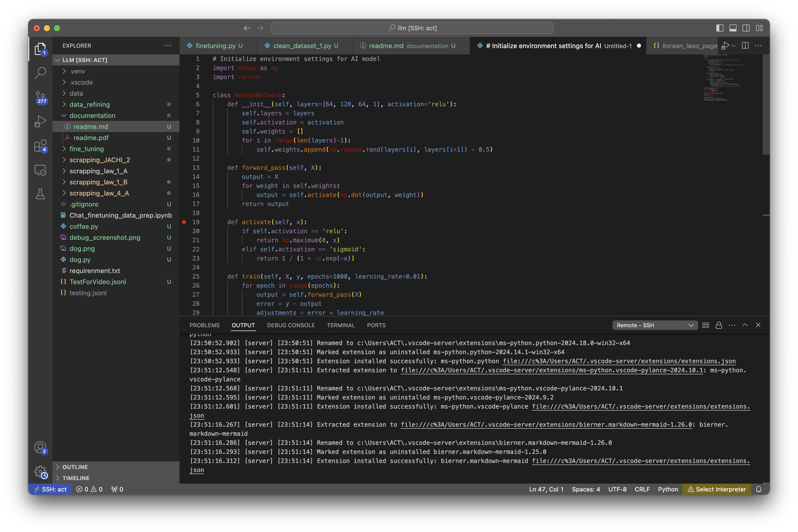The image size is (798, 532).
Task: Expand the data_refining folder
Action: point(116,105)
